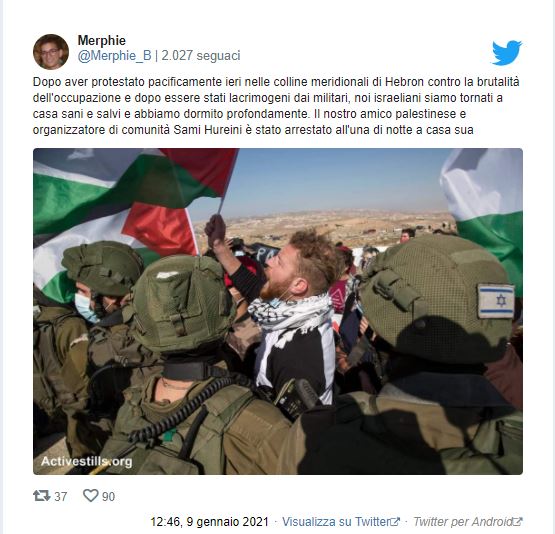This screenshot has height=534, width=555.
Task: Visit the @Merphie_B handle
Action: [114, 56]
